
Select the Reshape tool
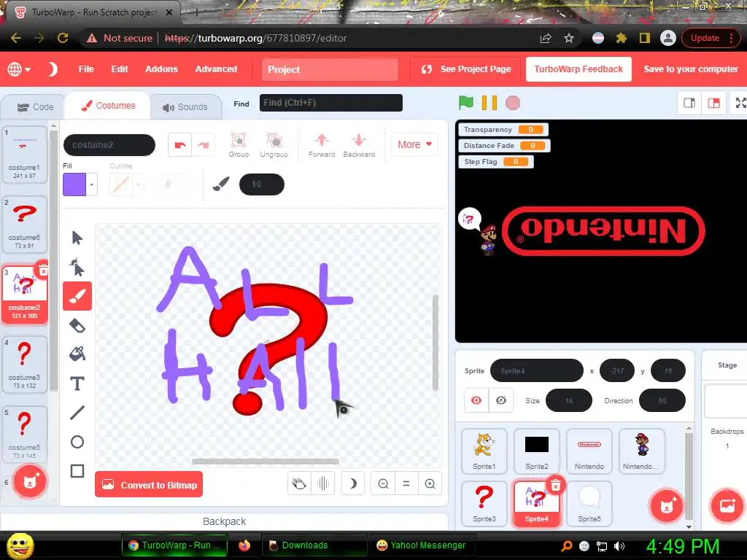[77, 267]
